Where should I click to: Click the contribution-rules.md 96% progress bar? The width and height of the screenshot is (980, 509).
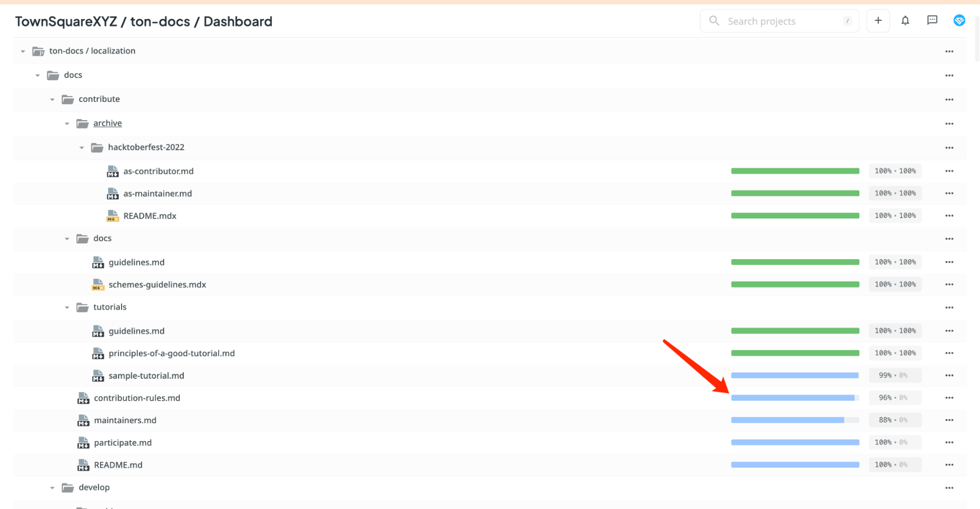pos(795,398)
